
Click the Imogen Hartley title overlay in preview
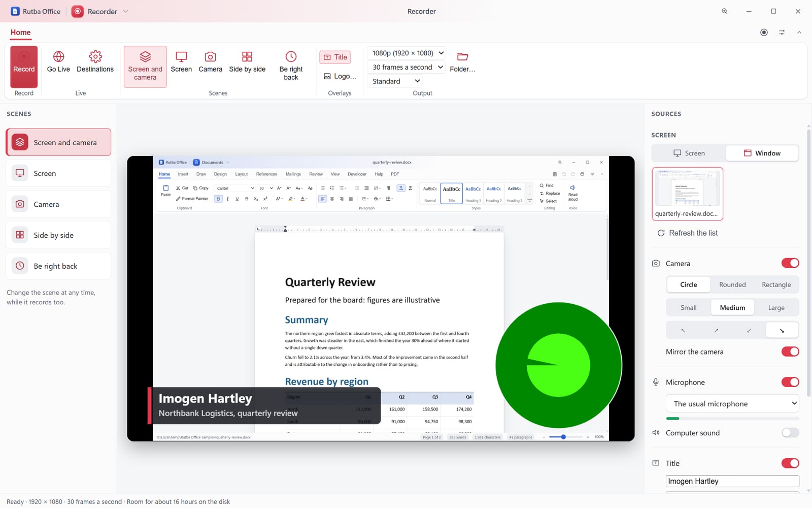coord(264,405)
